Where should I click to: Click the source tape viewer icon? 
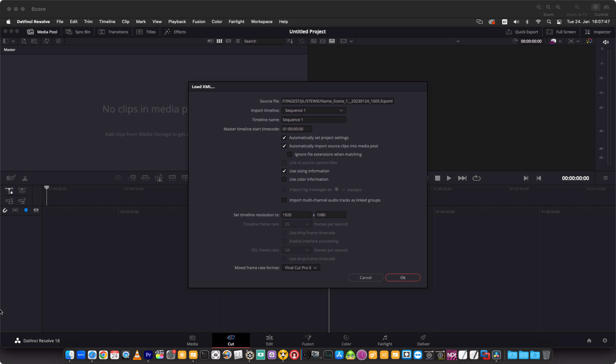[x=323, y=41]
